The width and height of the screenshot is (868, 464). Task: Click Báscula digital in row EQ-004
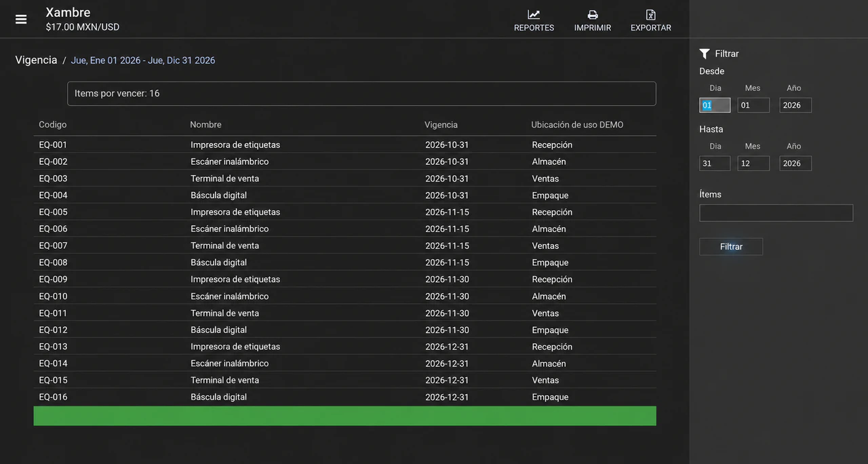[218, 195]
